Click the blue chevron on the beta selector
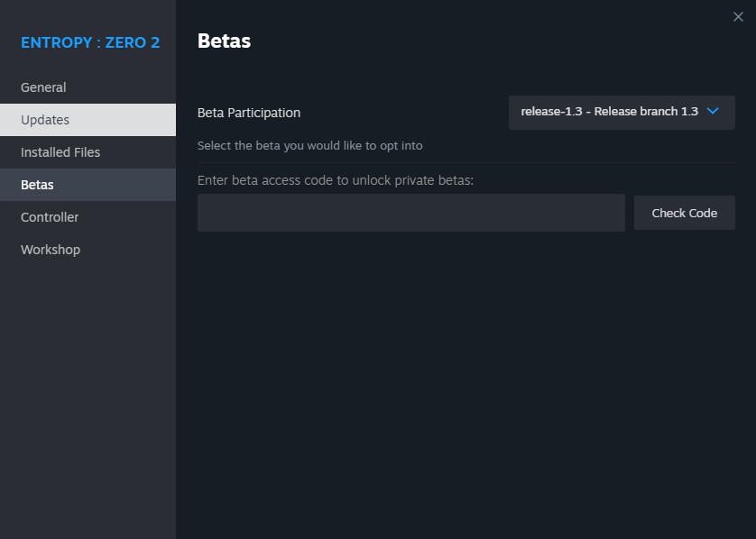Screen dimensions: 756x539 coord(713,111)
